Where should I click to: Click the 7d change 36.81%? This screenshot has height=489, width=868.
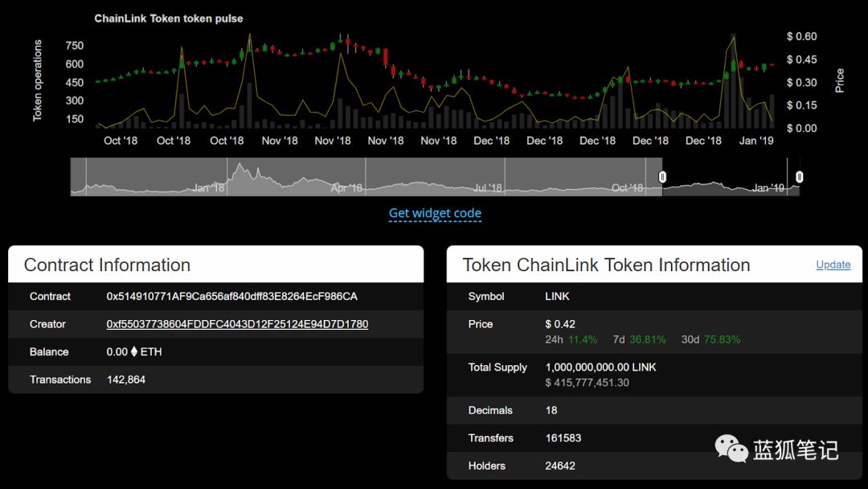click(648, 339)
